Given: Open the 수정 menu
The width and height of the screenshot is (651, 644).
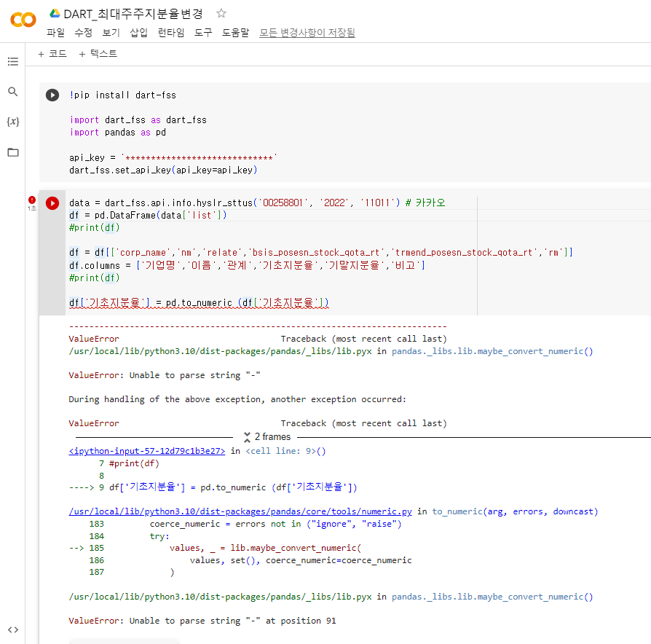Looking at the screenshot, I should point(83,32).
